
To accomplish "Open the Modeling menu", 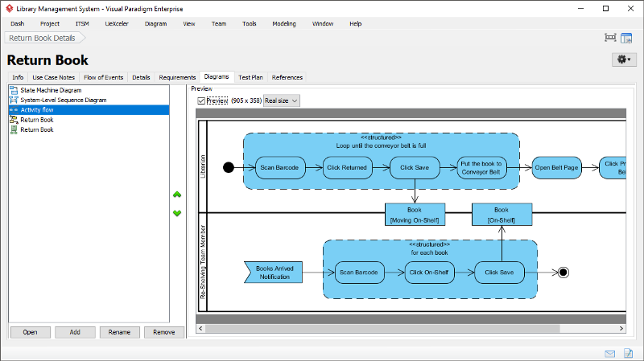I will tap(283, 23).
